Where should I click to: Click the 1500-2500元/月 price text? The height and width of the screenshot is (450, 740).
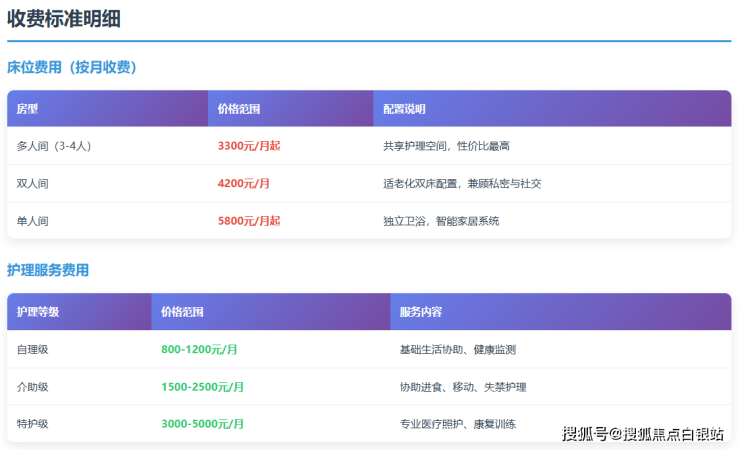(203, 387)
